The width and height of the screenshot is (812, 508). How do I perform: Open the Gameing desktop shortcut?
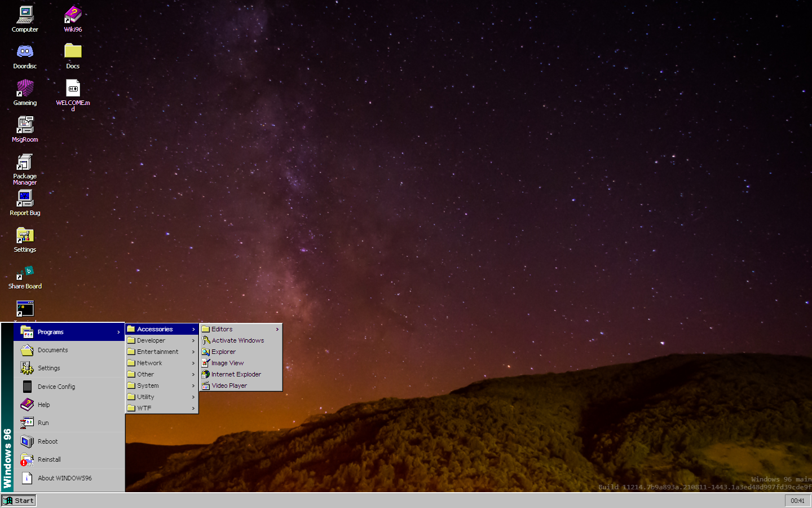point(25,89)
